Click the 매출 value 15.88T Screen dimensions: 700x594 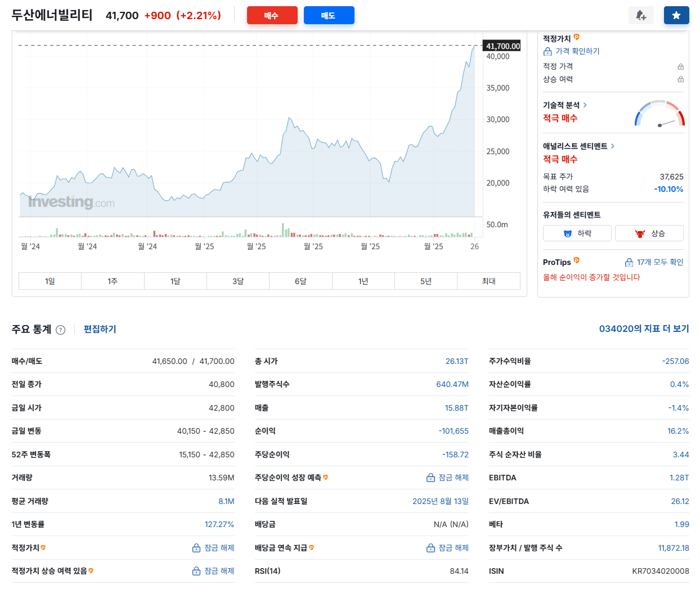[x=457, y=408]
